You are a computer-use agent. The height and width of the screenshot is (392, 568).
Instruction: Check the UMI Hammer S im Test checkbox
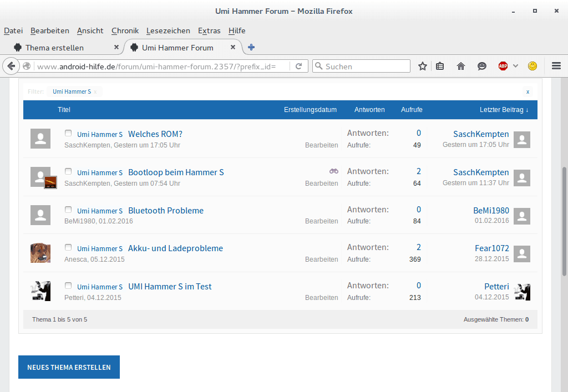point(68,286)
